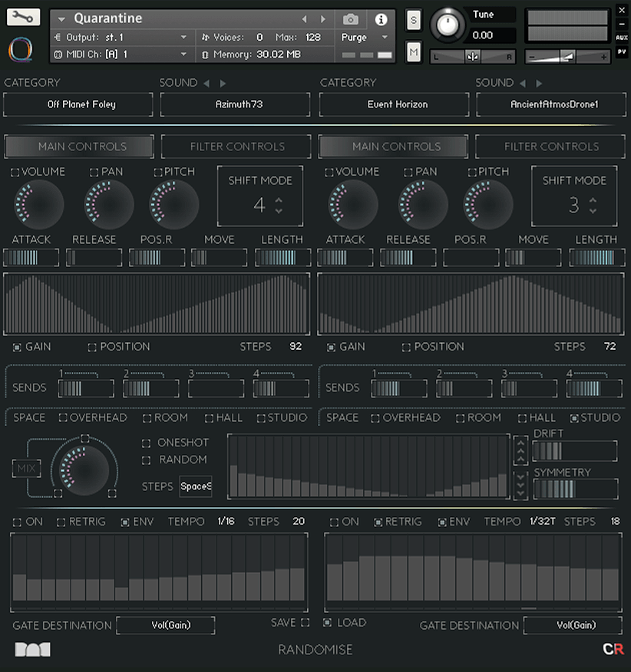The image size is (631, 672).
Task: Open the Off Planet Foley category dropdown
Action: [78, 104]
